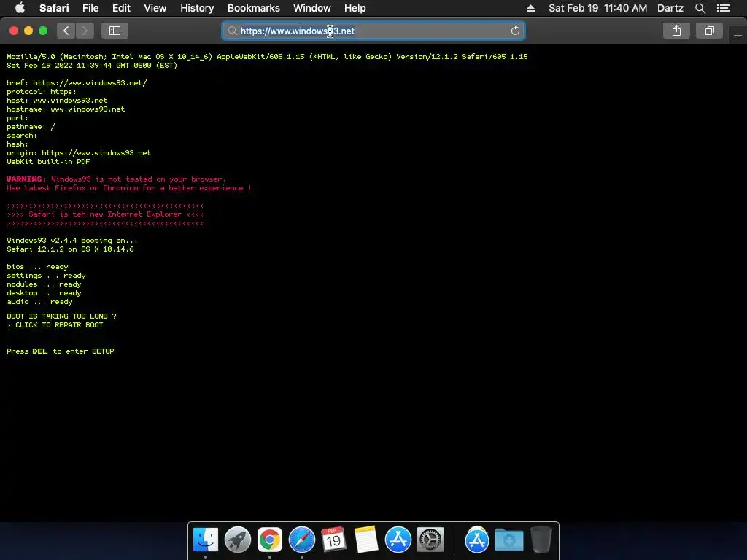This screenshot has height=560, width=747.
Task: Add a new tab with plus button
Action: point(738,36)
